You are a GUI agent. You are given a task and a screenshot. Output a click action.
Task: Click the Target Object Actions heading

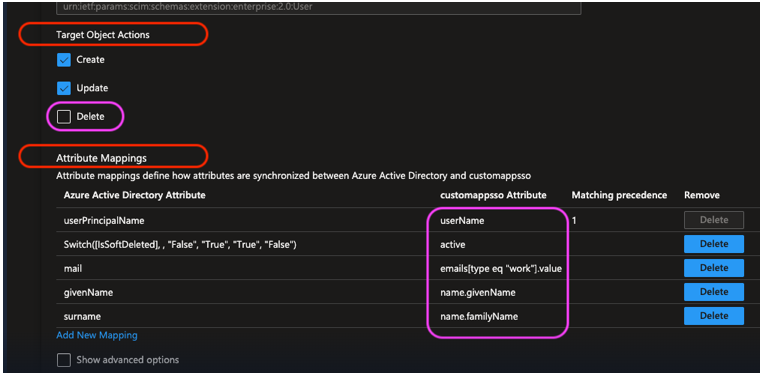103,35
